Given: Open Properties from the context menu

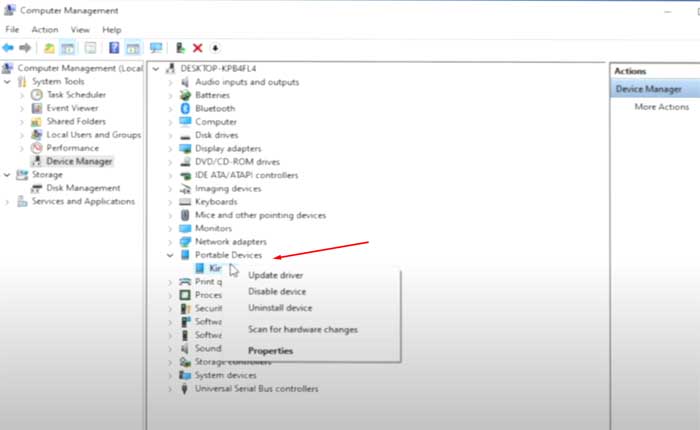Looking at the screenshot, I should pyautogui.click(x=270, y=351).
